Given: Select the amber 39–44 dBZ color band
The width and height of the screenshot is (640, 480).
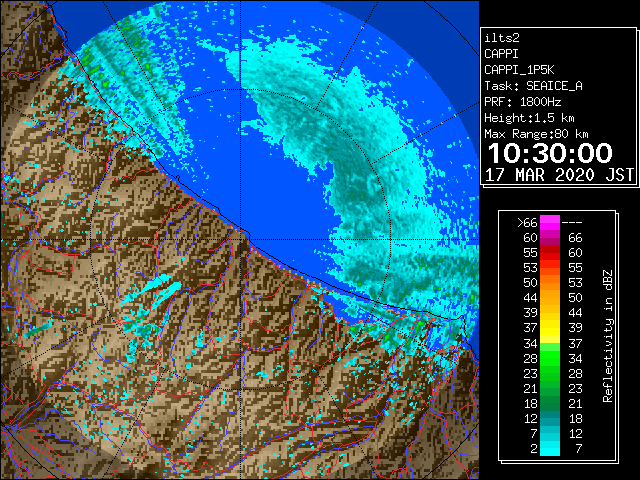Looking at the screenshot, I should tap(550, 313).
